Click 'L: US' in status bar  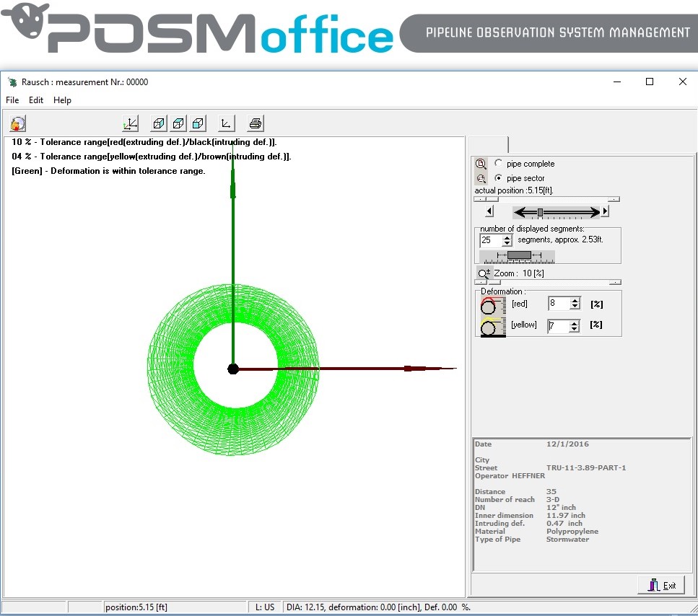265,607
